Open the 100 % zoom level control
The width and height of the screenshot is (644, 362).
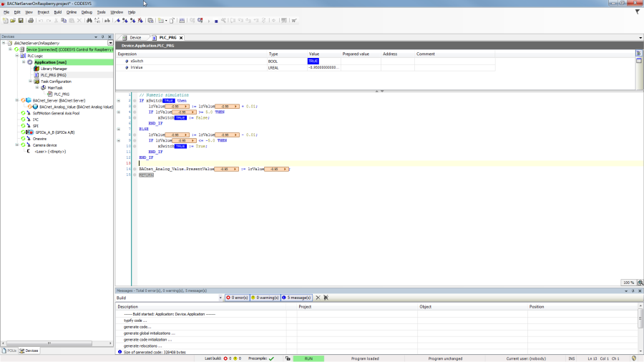(628, 283)
